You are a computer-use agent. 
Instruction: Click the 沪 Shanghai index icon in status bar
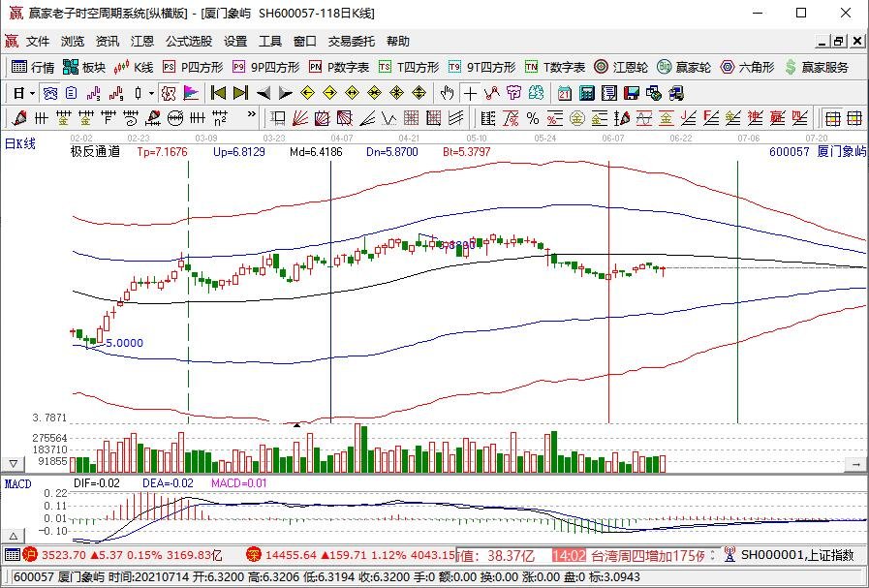(x=30, y=554)
